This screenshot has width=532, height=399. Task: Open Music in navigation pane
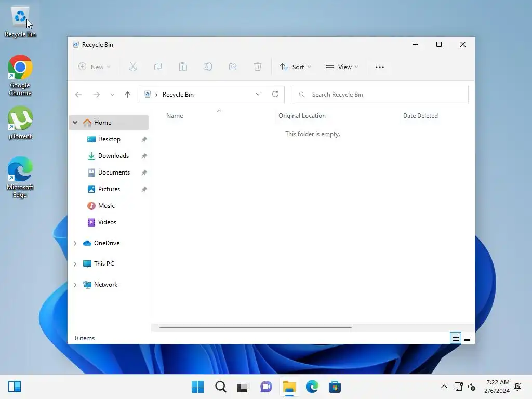[x=106, y=206]
